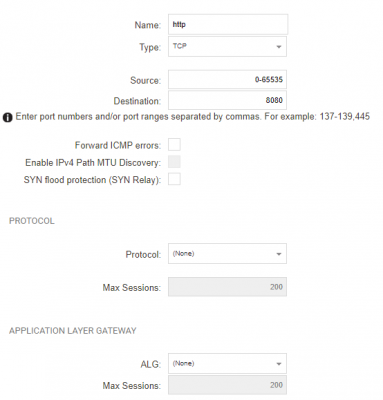Click the Forward ICMP errors label
The height and width of the screenshot is (400, 383).
coord(118,146)
